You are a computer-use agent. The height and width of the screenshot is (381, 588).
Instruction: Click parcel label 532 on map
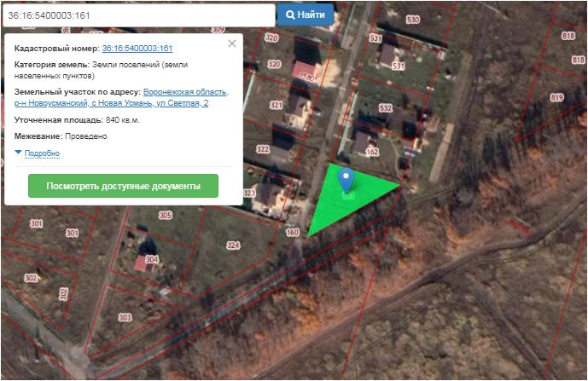(386, 108)
